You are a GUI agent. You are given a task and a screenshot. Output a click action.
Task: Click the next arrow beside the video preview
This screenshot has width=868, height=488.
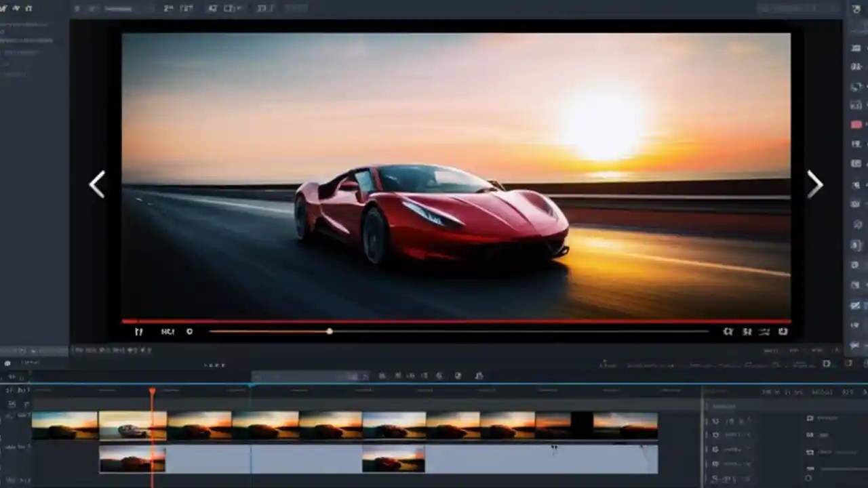[x=816, y=184]
